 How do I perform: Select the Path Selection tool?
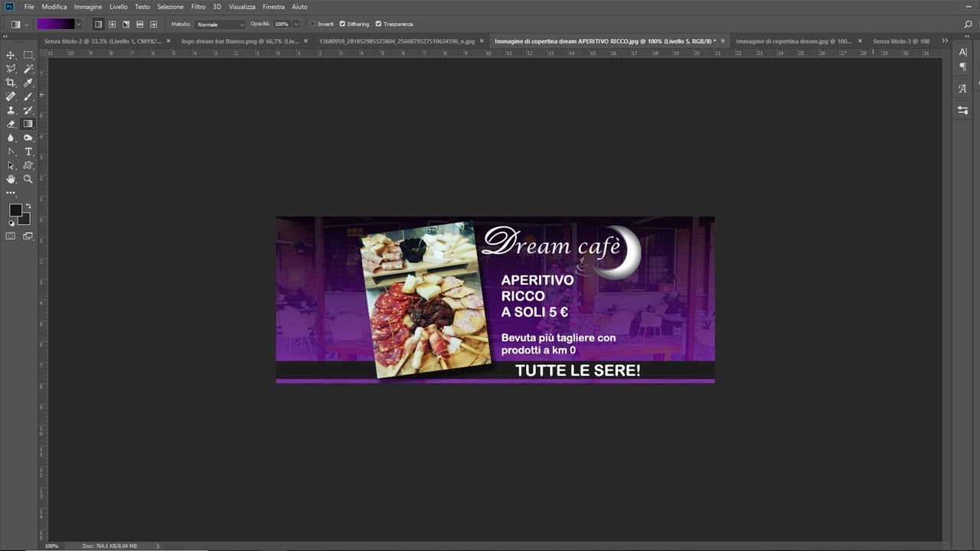point(11,165)
